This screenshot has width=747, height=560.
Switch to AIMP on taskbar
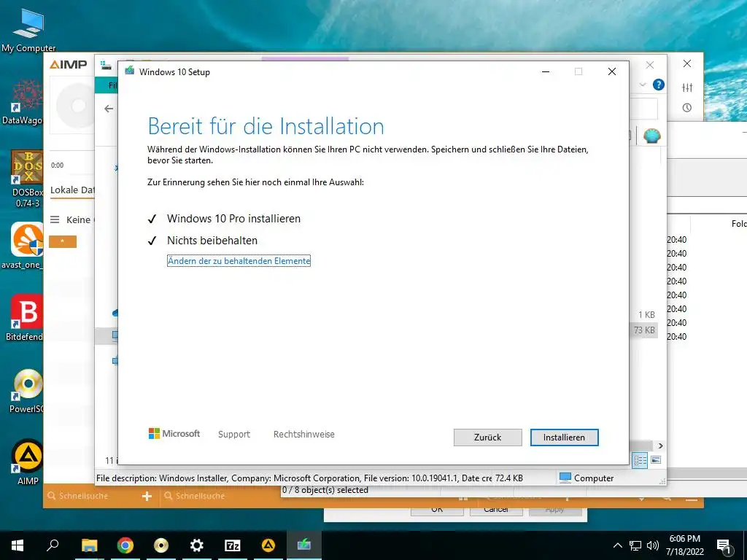(268, 545)
